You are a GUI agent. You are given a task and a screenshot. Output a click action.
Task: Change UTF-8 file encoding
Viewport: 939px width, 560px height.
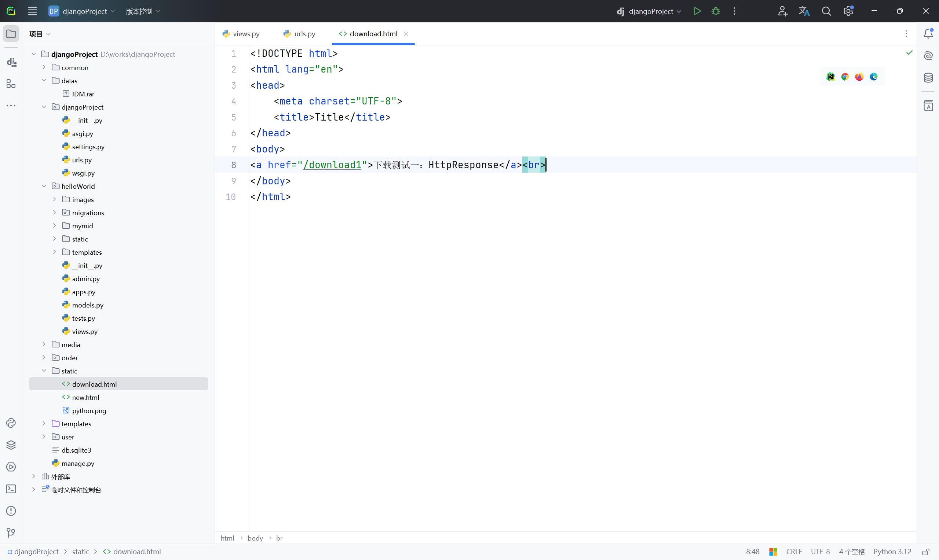point(821,552)
